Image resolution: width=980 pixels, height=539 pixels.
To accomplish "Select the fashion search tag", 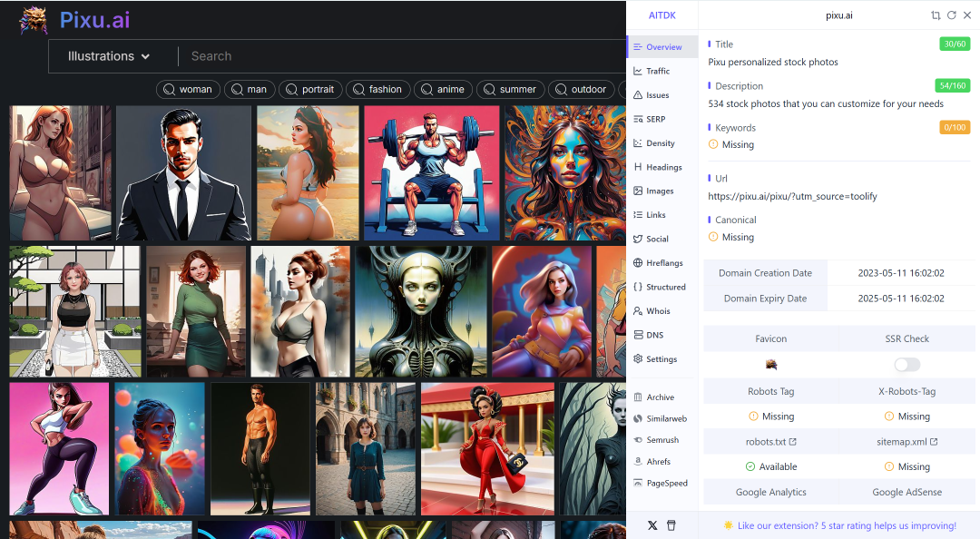I will 378,90.
